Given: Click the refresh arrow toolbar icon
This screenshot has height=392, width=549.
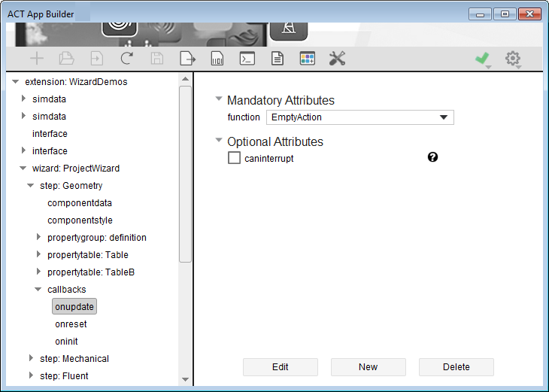Looking at the screenshot, I should pyautogui.click(x=126, y=58).
